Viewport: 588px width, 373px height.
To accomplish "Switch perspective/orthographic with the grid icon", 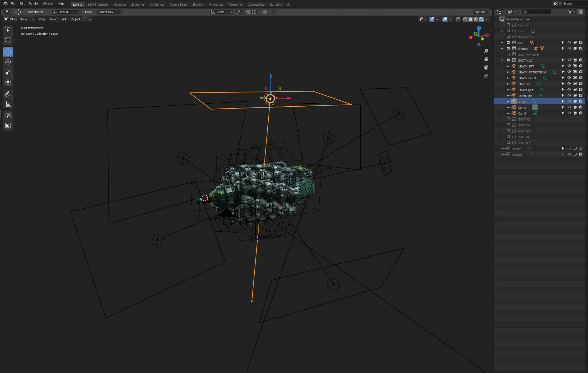I will click(486, 76).
